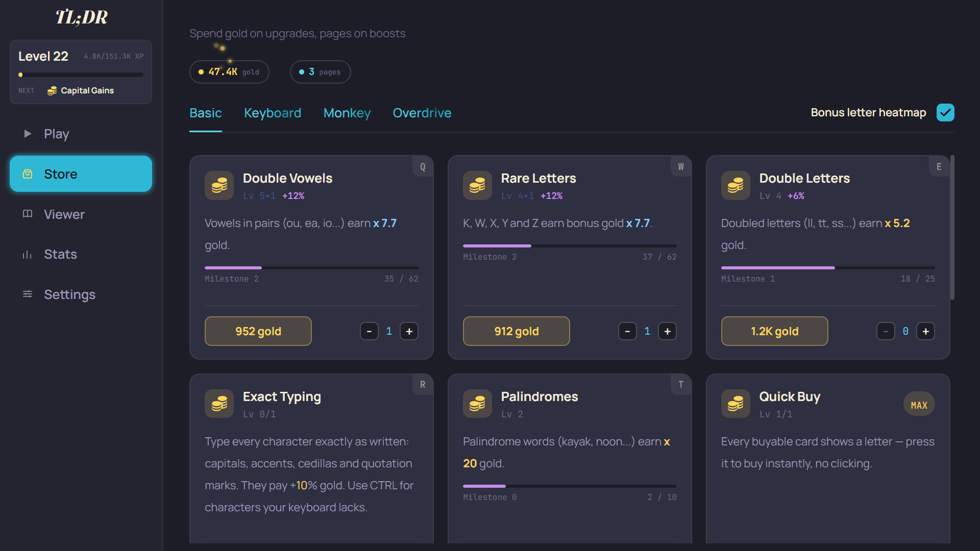
Task: Click the Double Vowels milestone progress bar
Action: [x=311, y=267]
